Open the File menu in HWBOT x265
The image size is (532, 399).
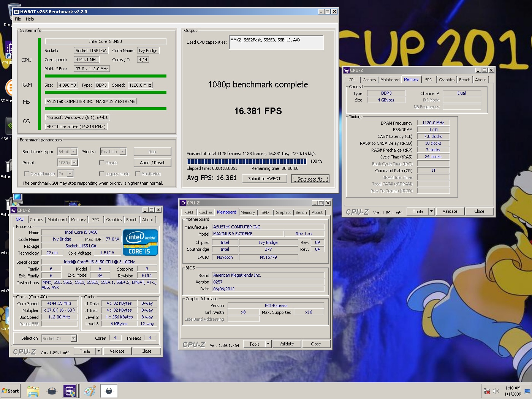18,19
